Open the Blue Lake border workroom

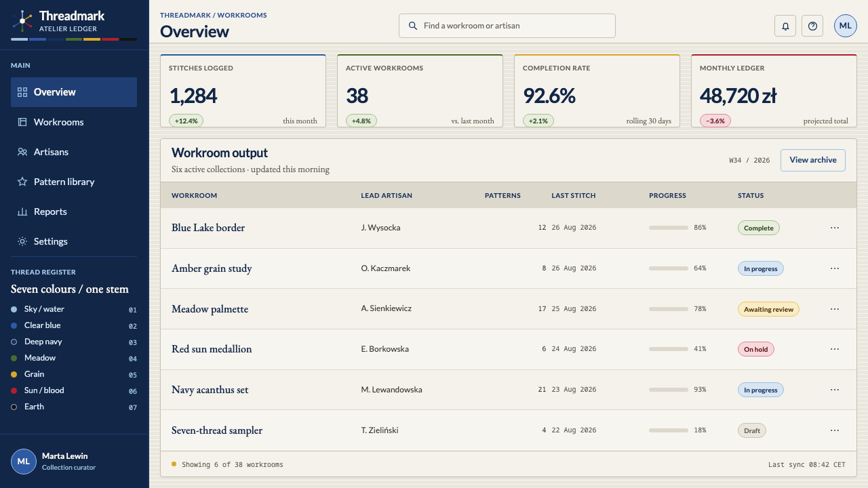tap(208, 228)
